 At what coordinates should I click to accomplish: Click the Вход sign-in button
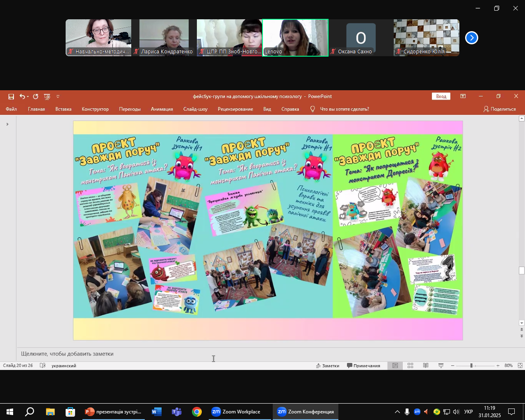[x=441, y=96]
